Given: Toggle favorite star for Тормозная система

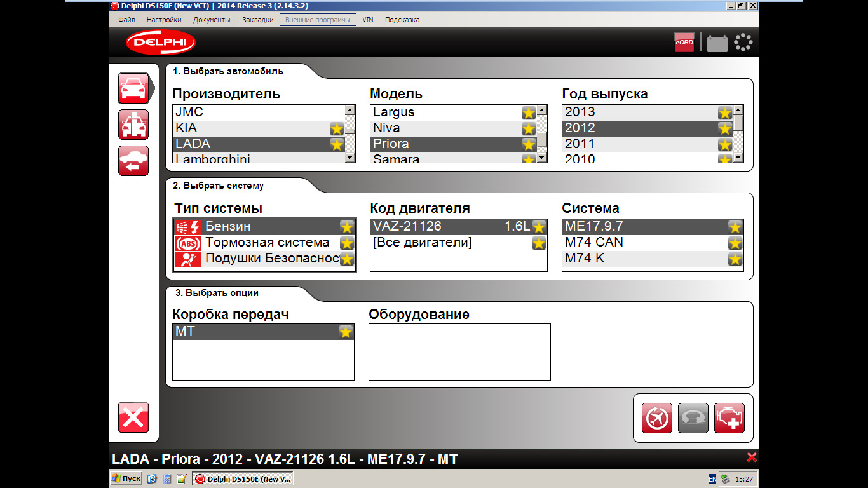Looking at the screenshot, I should [x=347, y=243].
